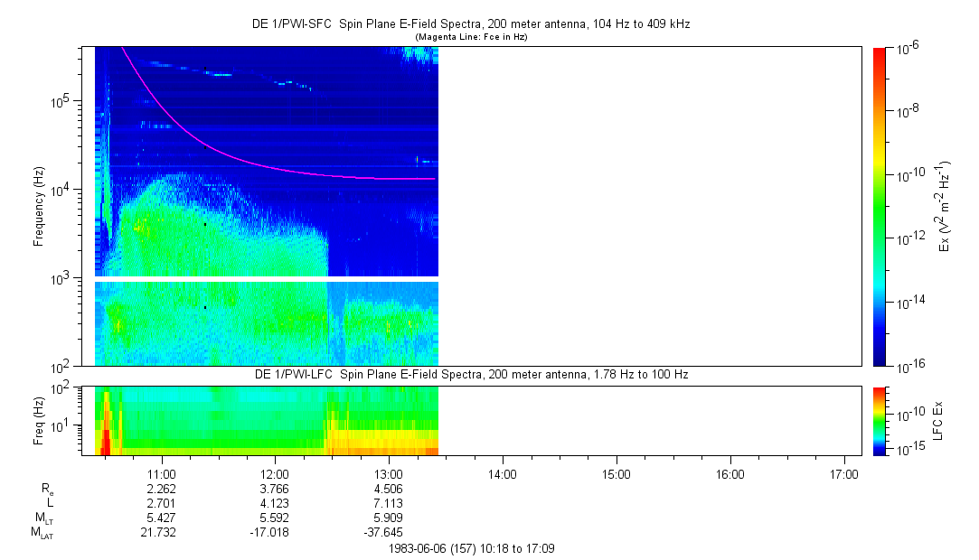This screenshot has width=979, height=560.
Task: Click the '(Magenta Line: Fce in Hz)' subtitle
Action: pyautogui.click(x=470, y=37)
